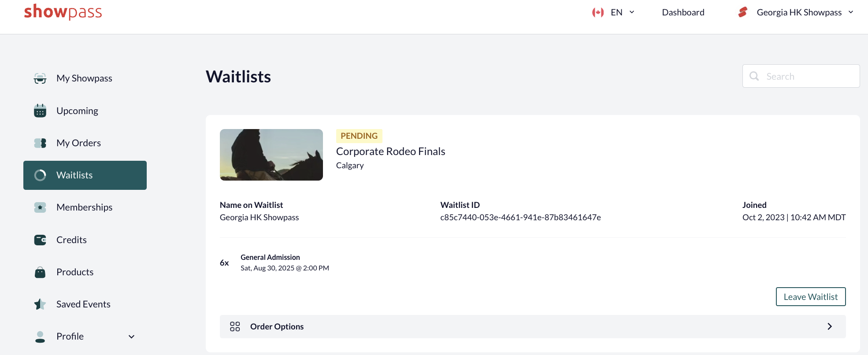Select the Waitlist ID value
Viewport: 868px width, 355px height.
point(520,218)
